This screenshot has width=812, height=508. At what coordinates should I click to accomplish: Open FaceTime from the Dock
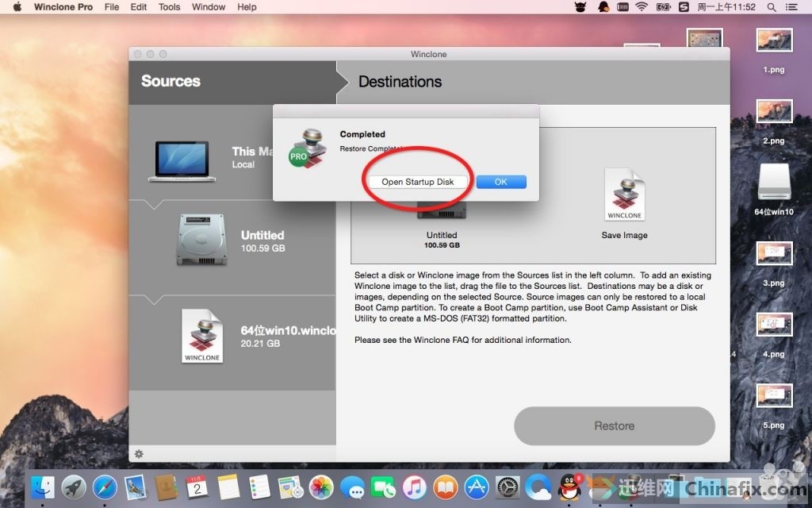click(x=383, y=488)
